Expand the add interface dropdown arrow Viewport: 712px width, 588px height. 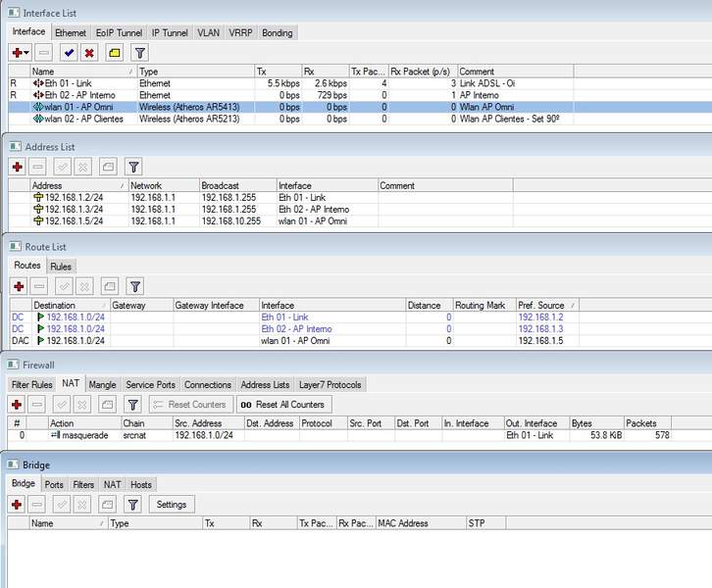click(26, 53)
